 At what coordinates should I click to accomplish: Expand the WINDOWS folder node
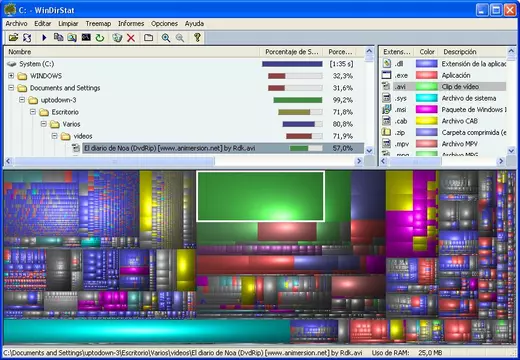pyautogui.click(x=11, y=76)
